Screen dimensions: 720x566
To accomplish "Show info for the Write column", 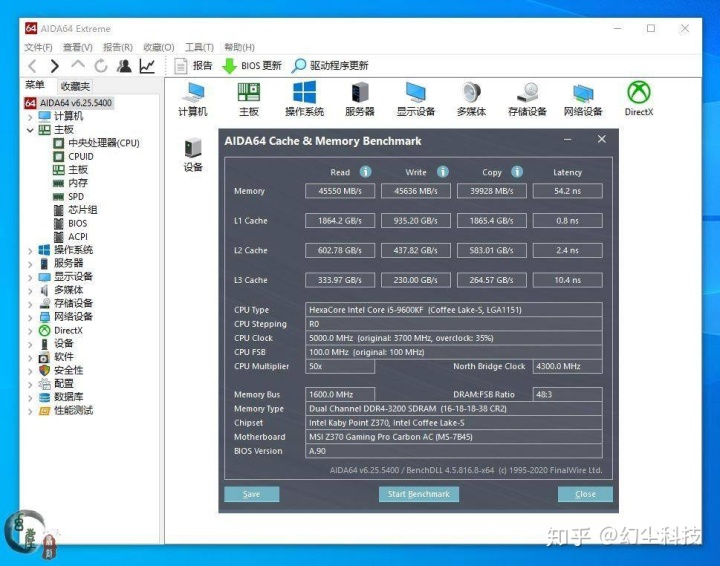I will coord(443,172).
